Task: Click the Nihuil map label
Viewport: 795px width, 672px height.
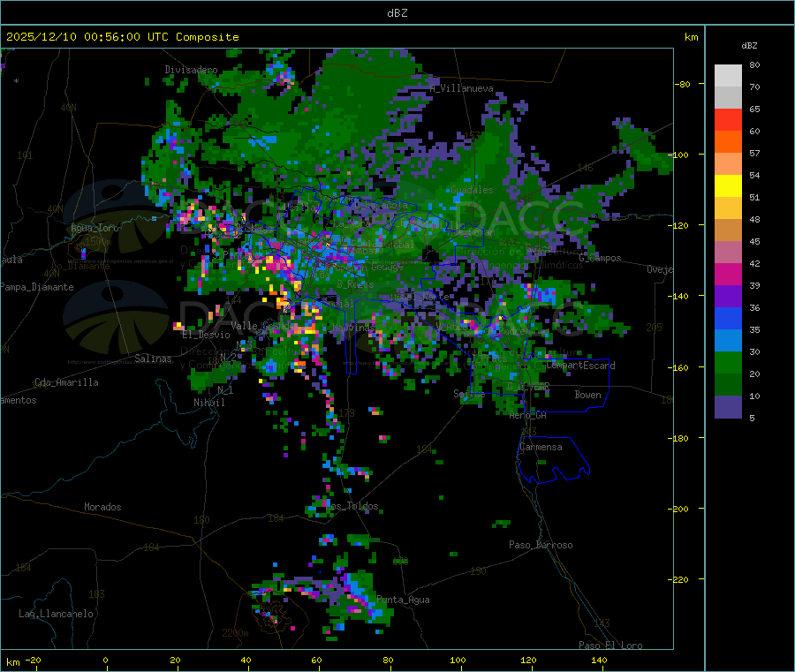Action: tap(208, 403)
